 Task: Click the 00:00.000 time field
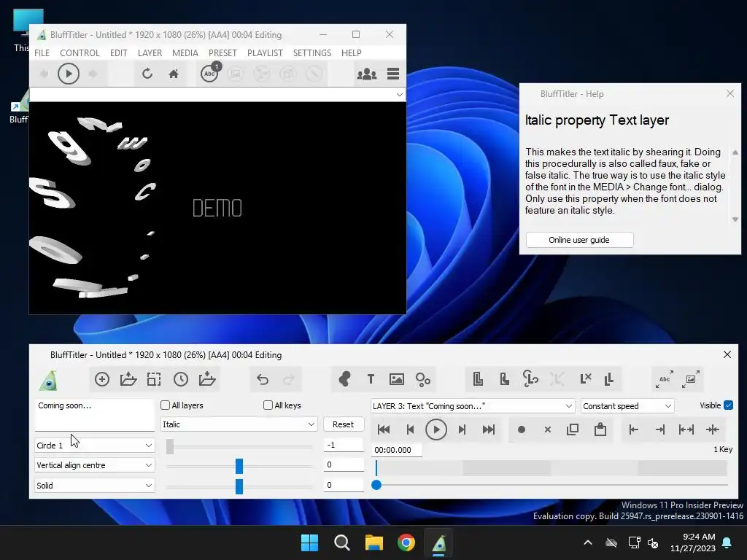point(396,450)
